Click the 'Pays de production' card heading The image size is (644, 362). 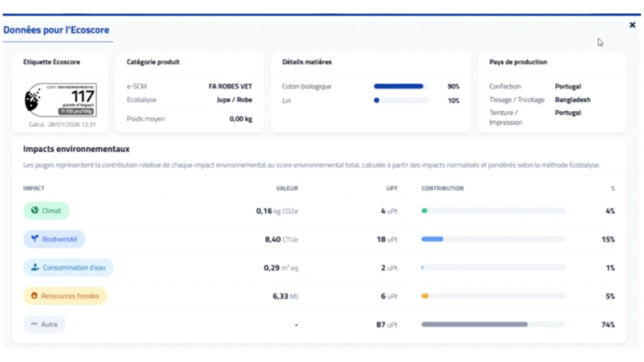(518, 62)
